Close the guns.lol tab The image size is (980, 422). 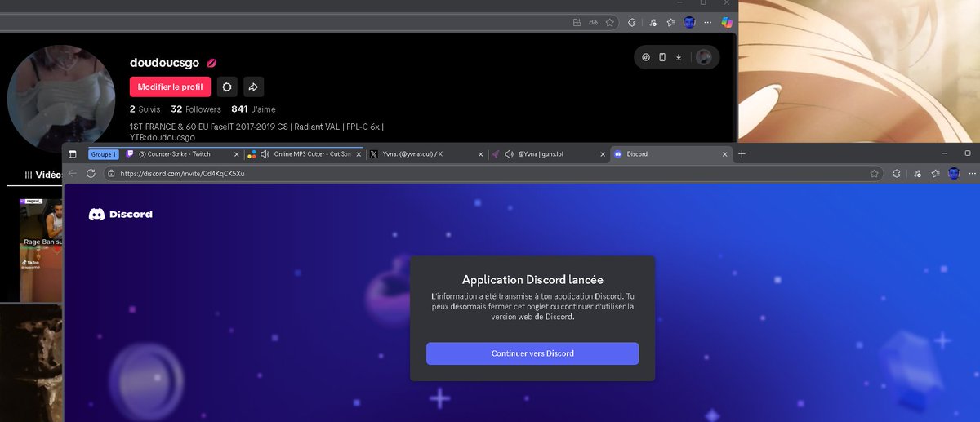point(602,153)
